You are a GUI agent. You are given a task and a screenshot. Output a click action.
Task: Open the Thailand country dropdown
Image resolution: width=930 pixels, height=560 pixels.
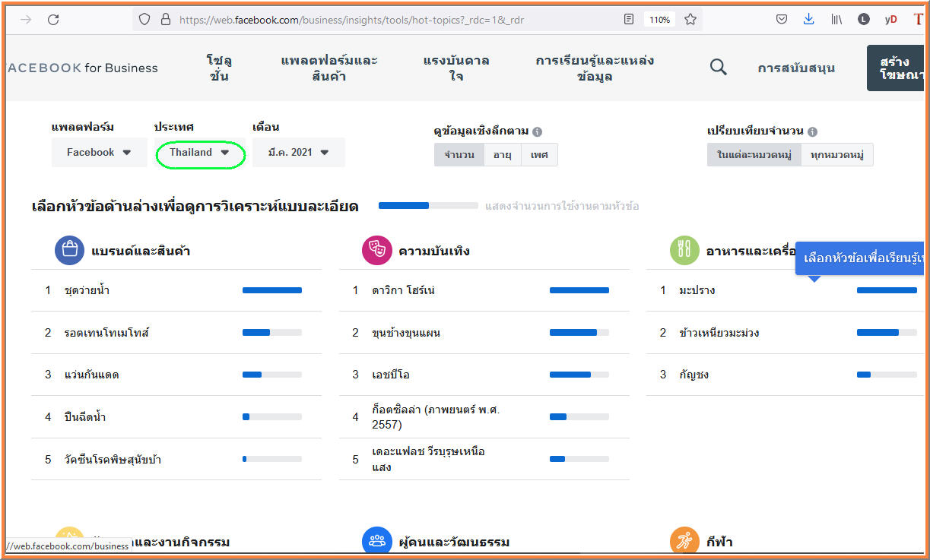tap(200, 153)
